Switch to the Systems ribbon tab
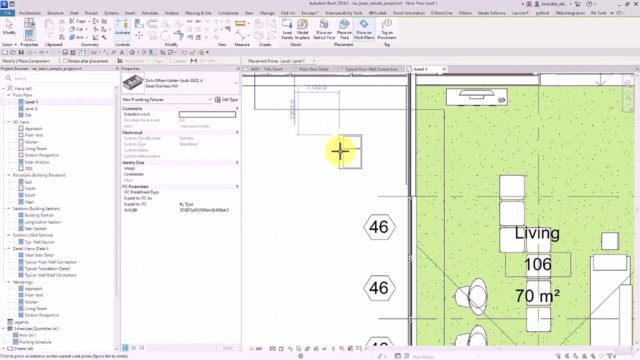 [x=111, y=13]
